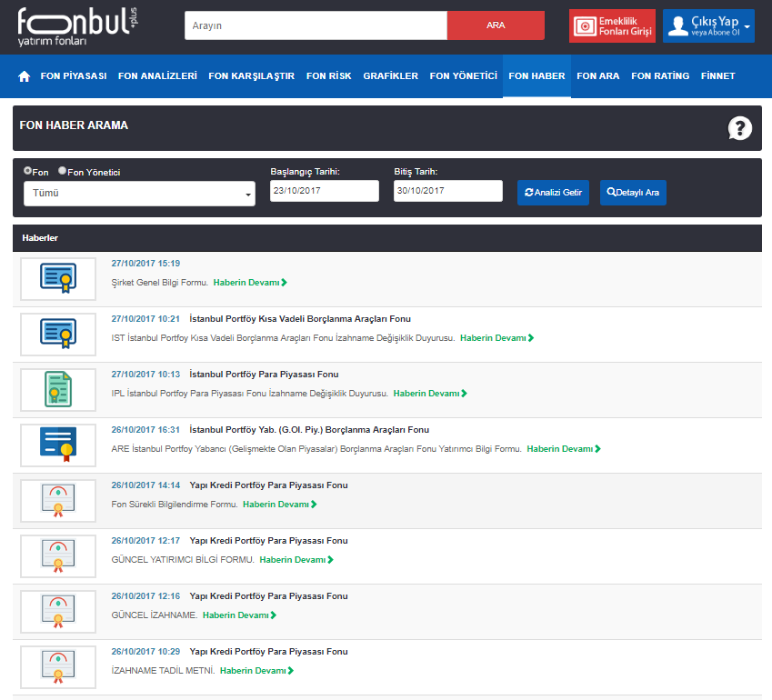Open the FON YÖNETİCİ menu
Image resolution: width=772 pixels, height=700 pixels.
coord(464,76)
